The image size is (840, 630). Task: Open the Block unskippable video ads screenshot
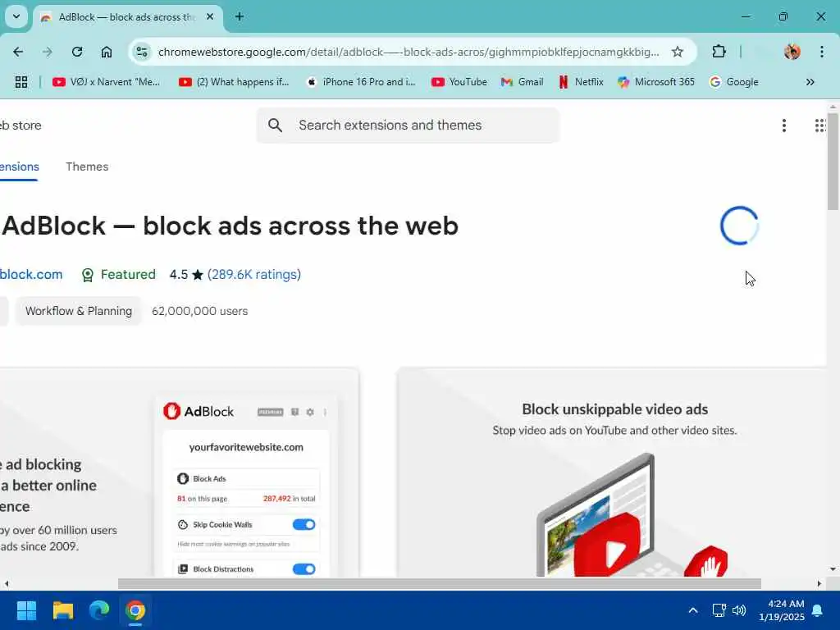[612, 472]
